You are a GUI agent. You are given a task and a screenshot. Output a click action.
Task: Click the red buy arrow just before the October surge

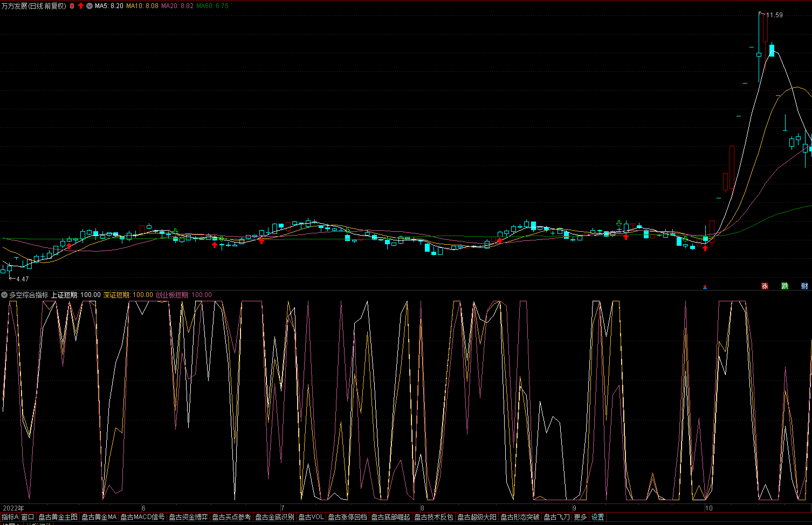point(705,248)
